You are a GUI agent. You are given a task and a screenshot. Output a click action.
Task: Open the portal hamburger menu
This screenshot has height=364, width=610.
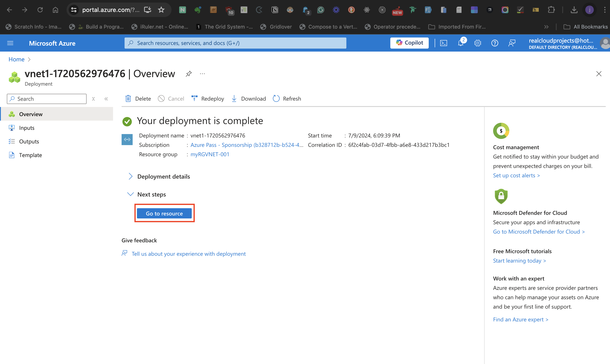point(10,43)
